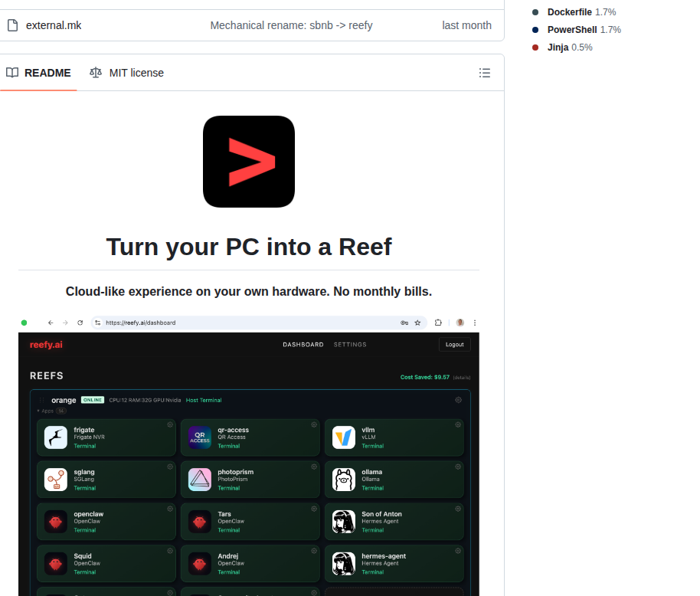The width and height of the screenshot is (700, 596).
Task: Click the Squid app icon
Action: click(x=56, y=563)
